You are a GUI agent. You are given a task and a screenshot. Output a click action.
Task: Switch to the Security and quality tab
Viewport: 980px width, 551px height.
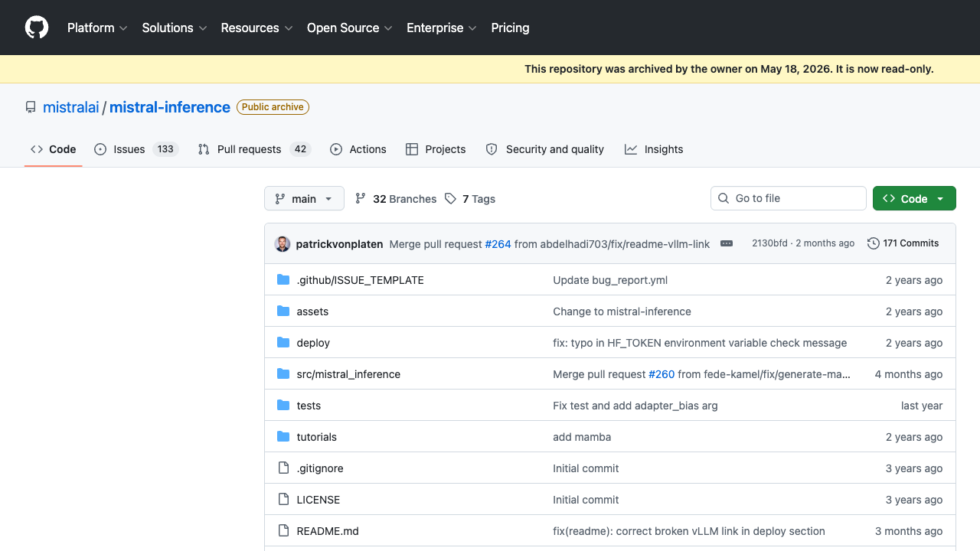point(545,149)
